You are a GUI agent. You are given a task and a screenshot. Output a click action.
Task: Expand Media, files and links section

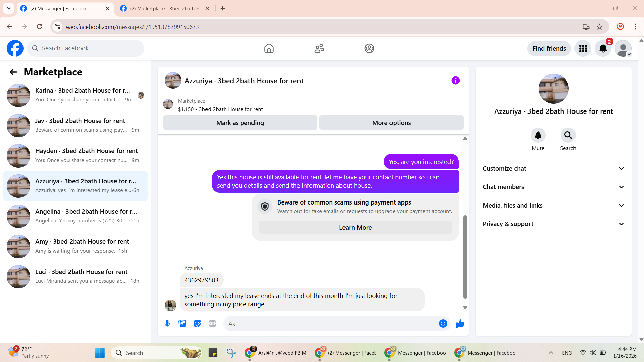(x=553, y=206)
